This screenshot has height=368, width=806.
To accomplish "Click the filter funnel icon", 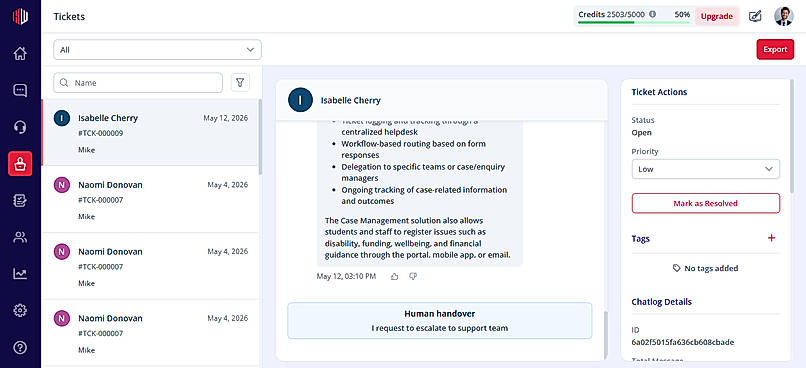I will (240, 82).
